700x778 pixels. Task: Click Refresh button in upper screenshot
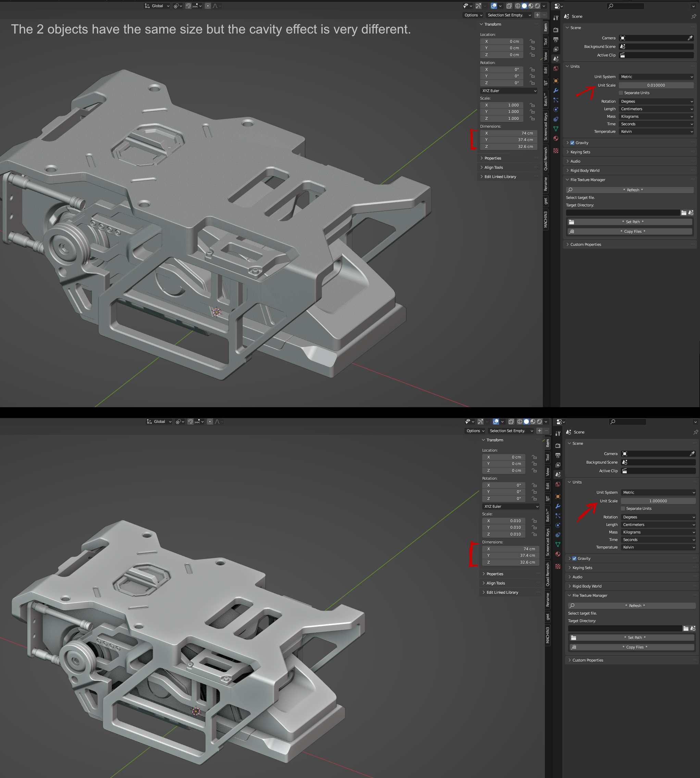[x=629, y=190]
